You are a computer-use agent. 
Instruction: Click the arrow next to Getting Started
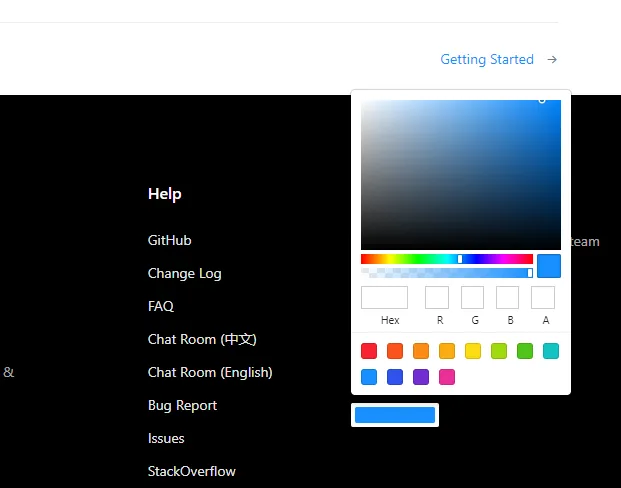coord(552,59)
